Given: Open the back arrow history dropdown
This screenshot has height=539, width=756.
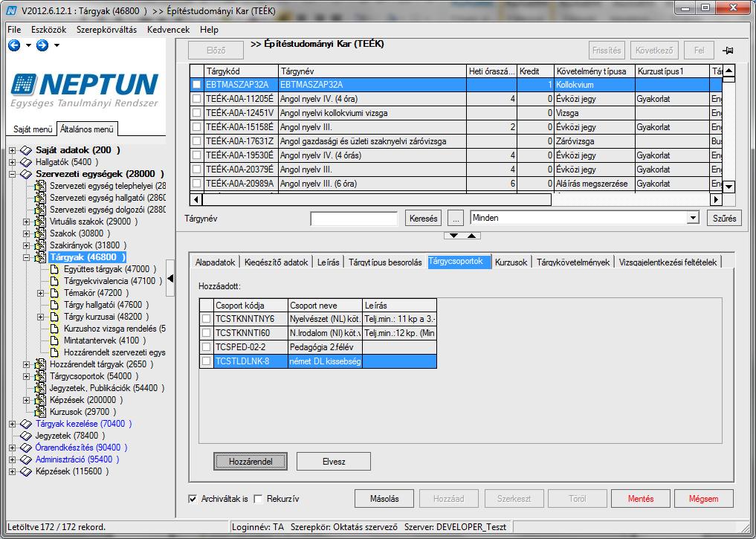Looking at the screenshot, I should (x=28, y=45).
